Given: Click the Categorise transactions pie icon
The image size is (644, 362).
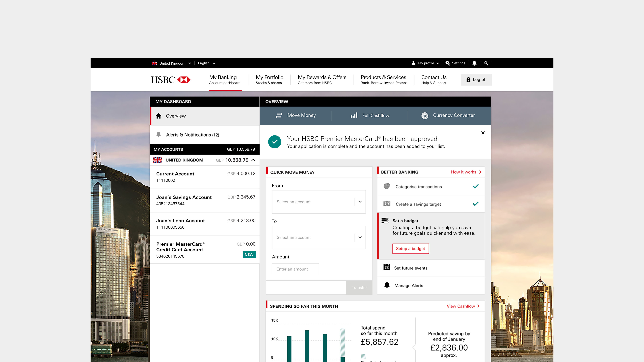Looking at the screenshot, I should point(387,186).
